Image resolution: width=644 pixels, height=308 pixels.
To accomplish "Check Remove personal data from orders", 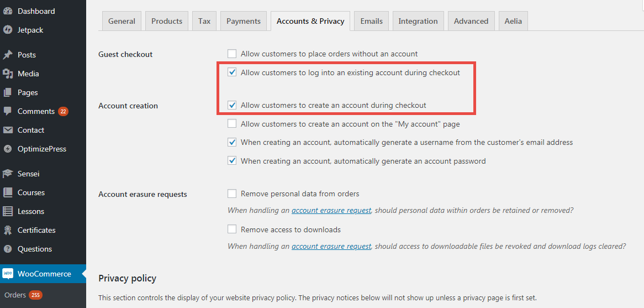I will [232, 194].
